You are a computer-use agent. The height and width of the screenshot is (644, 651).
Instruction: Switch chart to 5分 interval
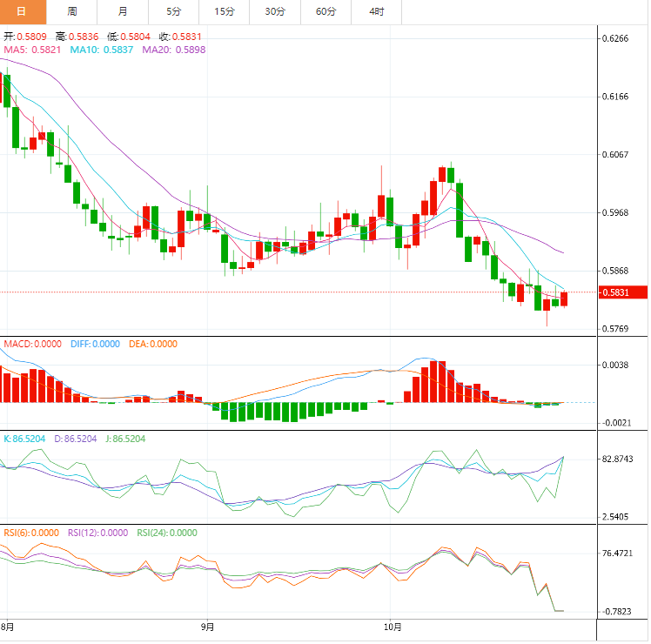(173, 11)
